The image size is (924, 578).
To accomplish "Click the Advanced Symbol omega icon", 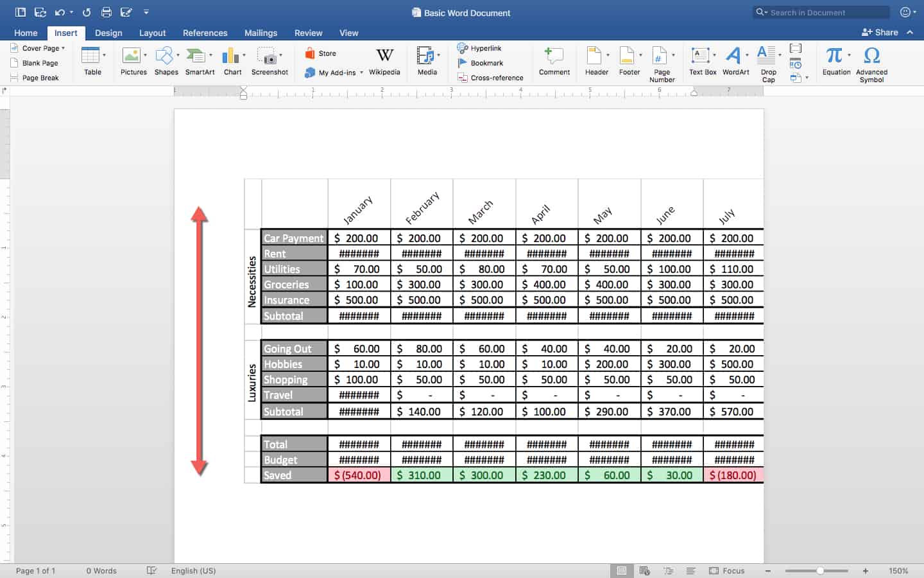I will pyautogui.click(x=871, y=56).
